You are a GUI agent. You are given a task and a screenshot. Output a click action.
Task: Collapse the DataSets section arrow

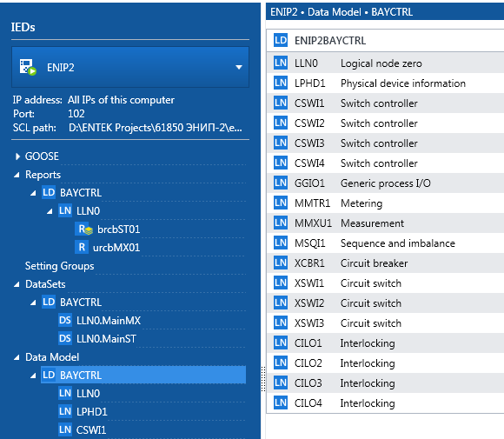tap(17, 284)
